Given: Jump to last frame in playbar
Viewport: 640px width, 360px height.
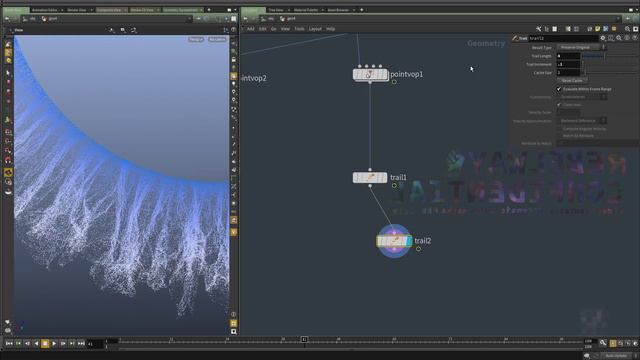Looking at the screenshot, I should click(x=81, y=344).
